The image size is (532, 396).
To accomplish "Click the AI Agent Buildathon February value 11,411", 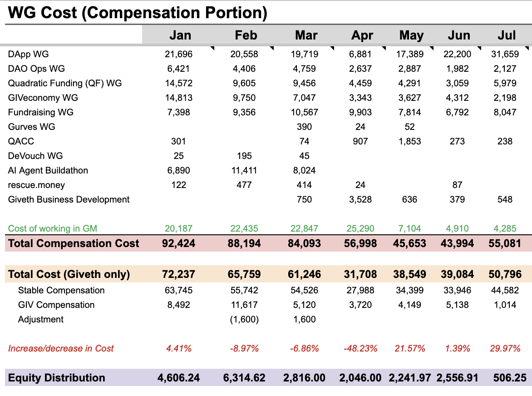I will coord(244,170).
